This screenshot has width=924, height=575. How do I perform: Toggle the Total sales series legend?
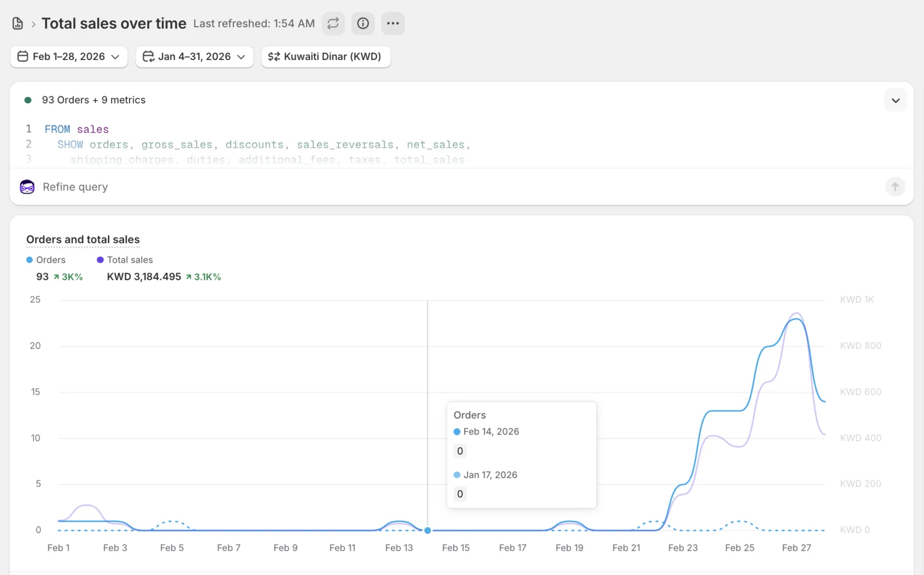125,260
